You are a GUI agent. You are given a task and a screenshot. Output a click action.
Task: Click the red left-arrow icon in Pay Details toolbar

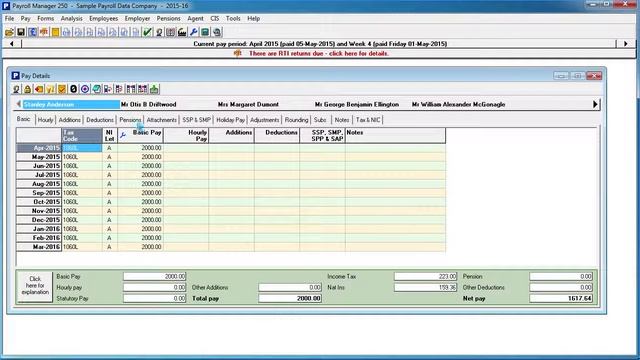(x=39, y=89)
